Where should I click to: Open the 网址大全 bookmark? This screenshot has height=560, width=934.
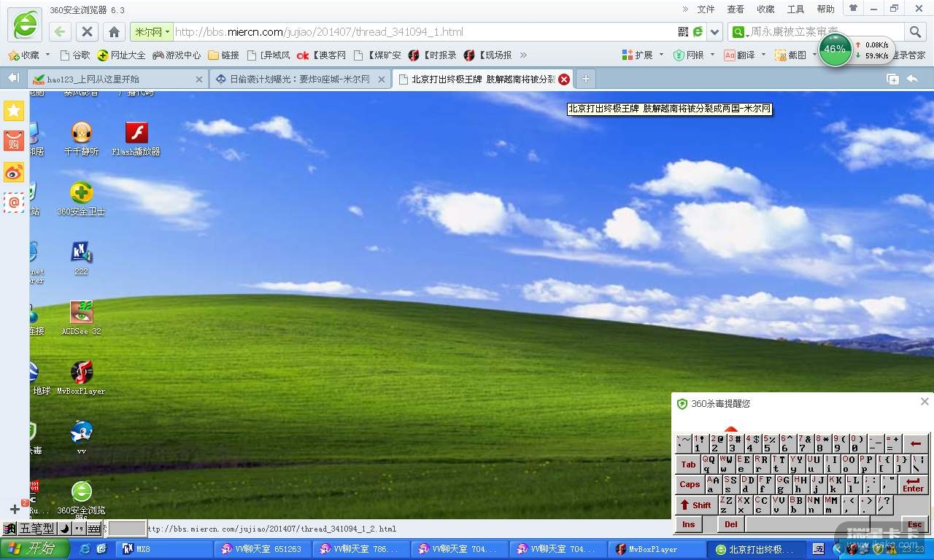121,55
